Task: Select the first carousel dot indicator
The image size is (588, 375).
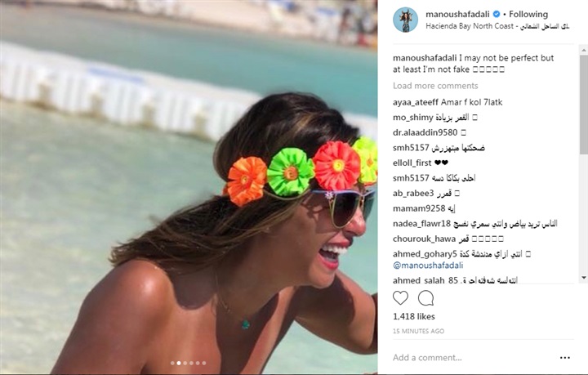Action: (172, 363)
